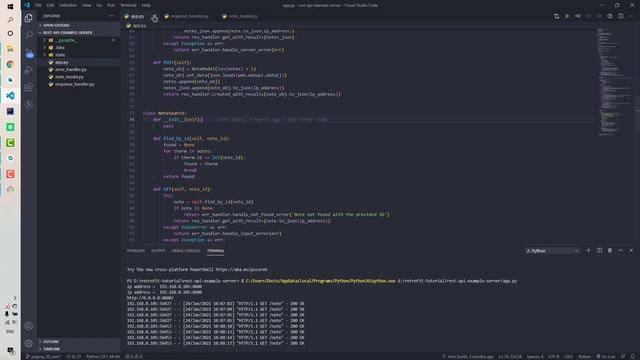The width and height of the screenshot is (640, 360).
Task: Click the UTF-8 encoding status item
Action: (553, 357)
